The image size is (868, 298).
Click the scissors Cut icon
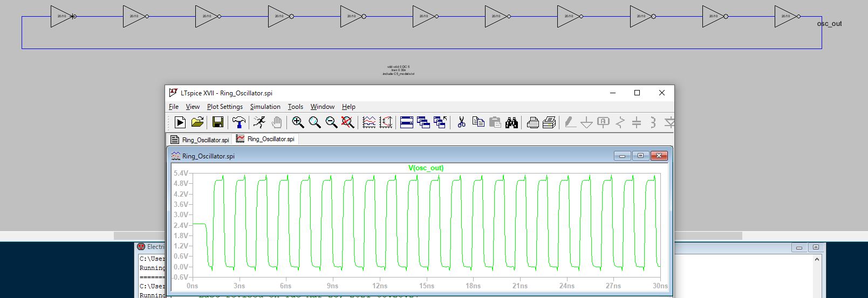click(x=461, y=122)
